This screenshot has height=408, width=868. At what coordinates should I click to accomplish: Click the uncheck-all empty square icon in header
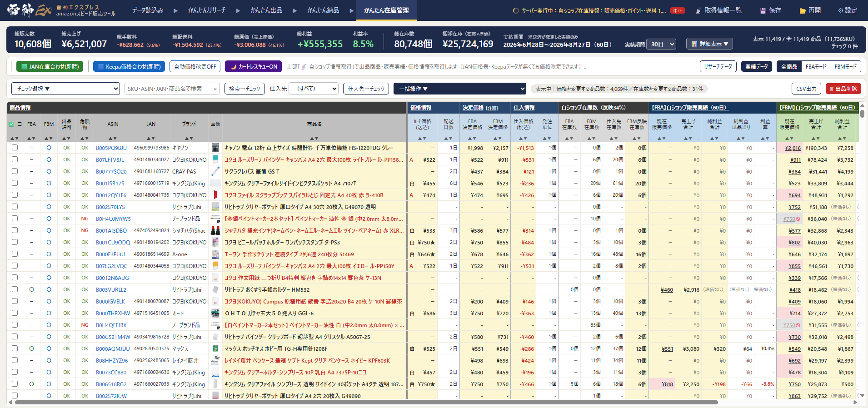20,124
